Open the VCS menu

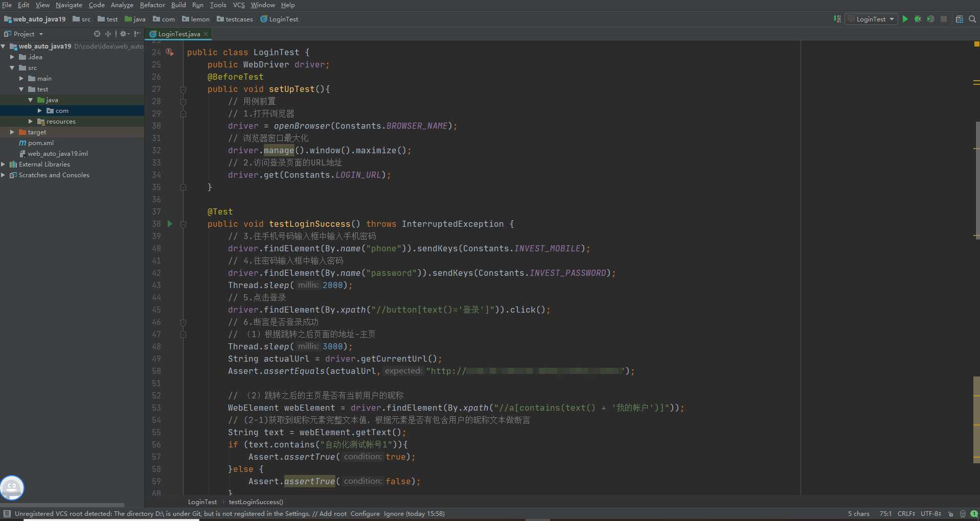tap(239, 5)
